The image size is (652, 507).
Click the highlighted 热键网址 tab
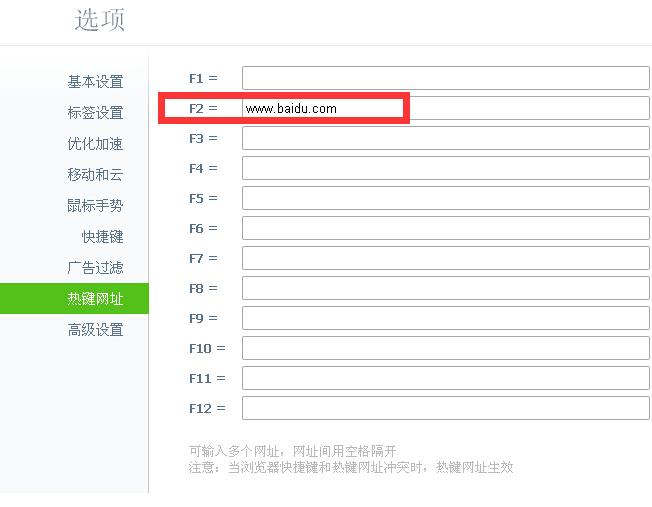(x=95, y=299)
